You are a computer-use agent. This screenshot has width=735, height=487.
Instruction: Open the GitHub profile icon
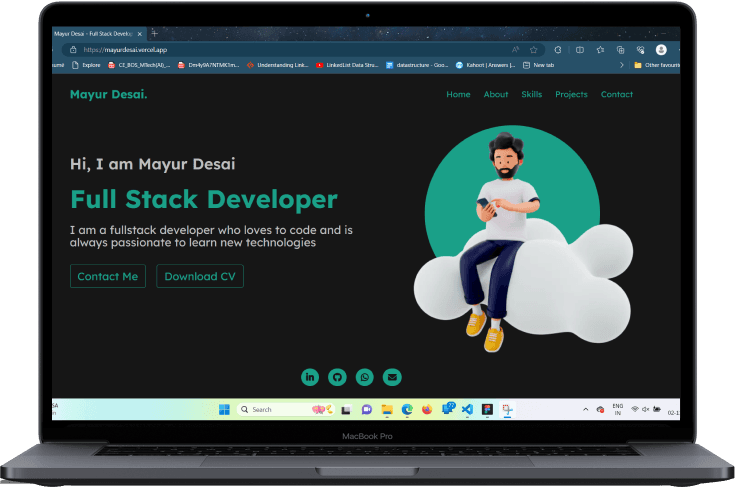pyautogui.click(x=337, y=377)
